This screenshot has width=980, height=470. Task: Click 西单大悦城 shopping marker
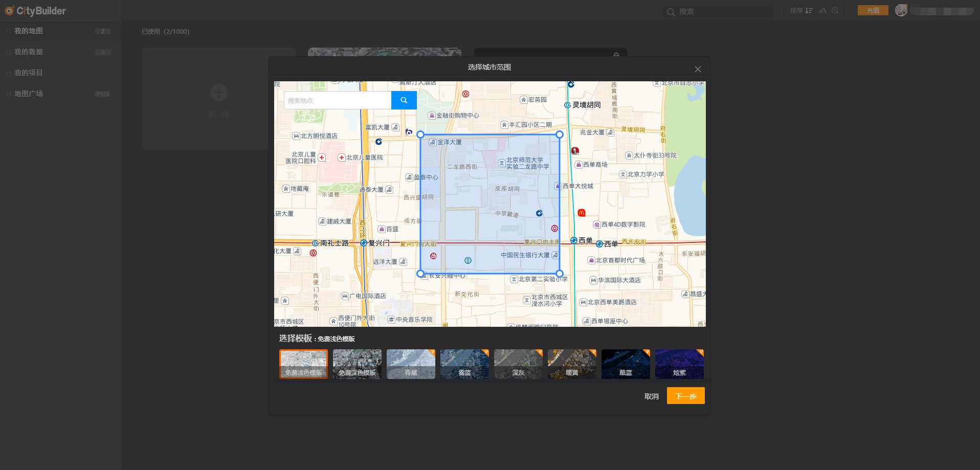[558, 186]
